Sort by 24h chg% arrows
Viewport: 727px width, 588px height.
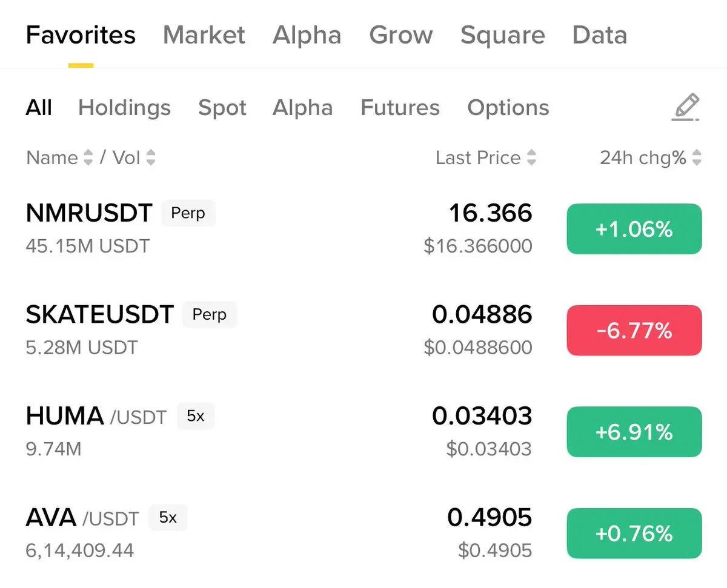(x=697, y=158)
